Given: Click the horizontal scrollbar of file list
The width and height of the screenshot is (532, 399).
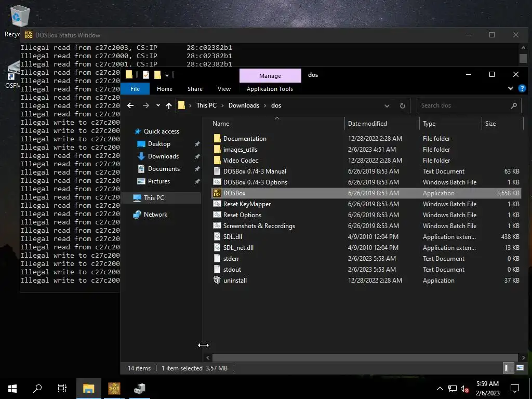Looking at the screenshot, I should click(x=365, y=357).
